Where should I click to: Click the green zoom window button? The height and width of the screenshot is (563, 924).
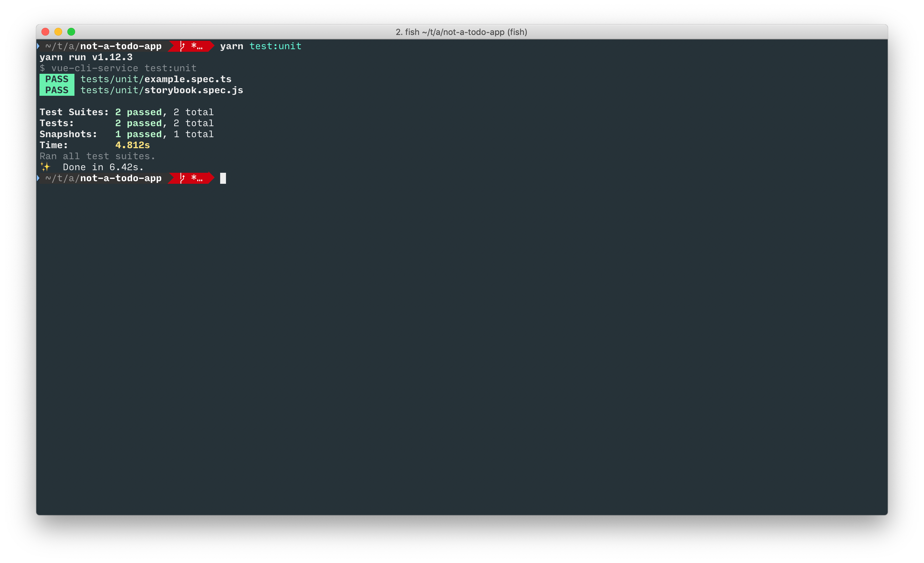[x=71, y=32]
